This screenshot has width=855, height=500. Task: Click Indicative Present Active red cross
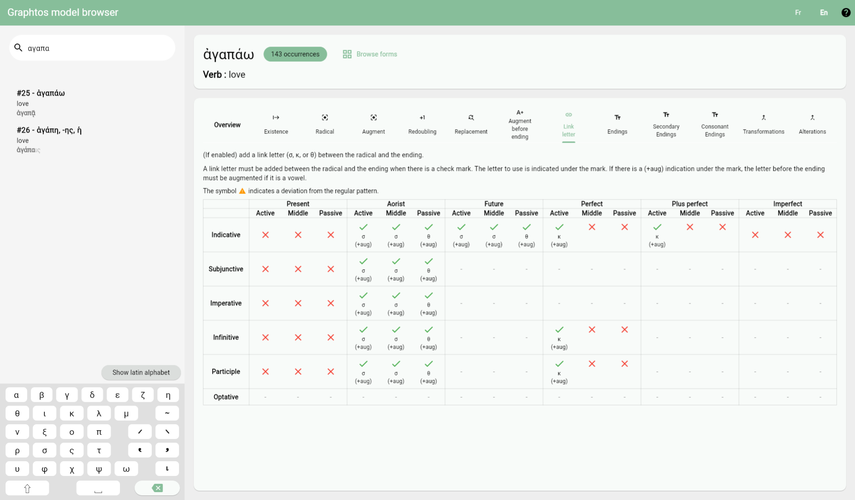point(266,235)
